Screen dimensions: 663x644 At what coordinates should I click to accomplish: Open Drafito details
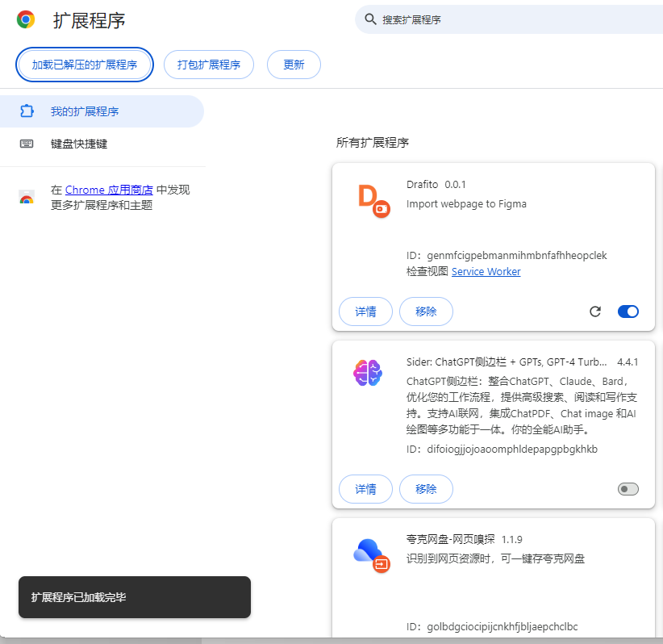(x=365, y=312)
